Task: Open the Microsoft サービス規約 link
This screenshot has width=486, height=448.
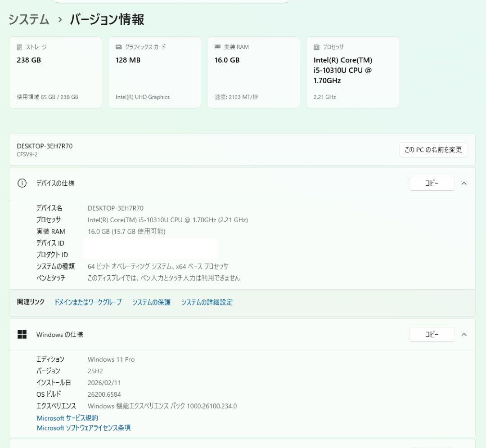Action: tap(67, 418)
